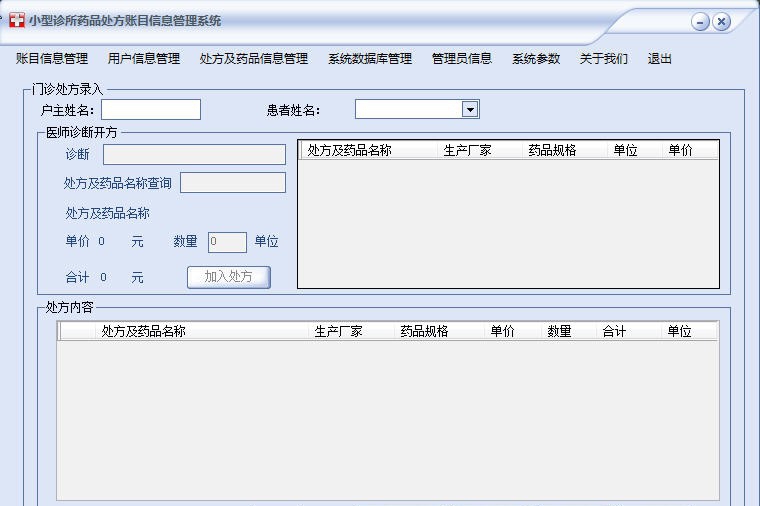Minimize the clinic management window

pos(700,22)
